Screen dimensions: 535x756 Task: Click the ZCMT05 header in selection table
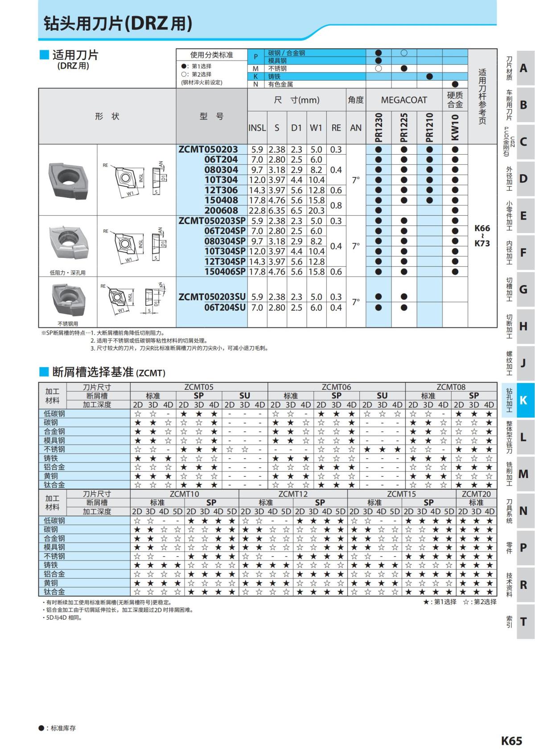(x=199, y=387)
